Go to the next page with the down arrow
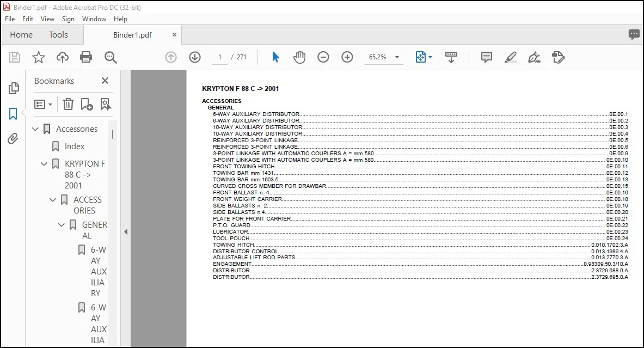The width and height of the screenshot is (644, 348). click(195, 57)
